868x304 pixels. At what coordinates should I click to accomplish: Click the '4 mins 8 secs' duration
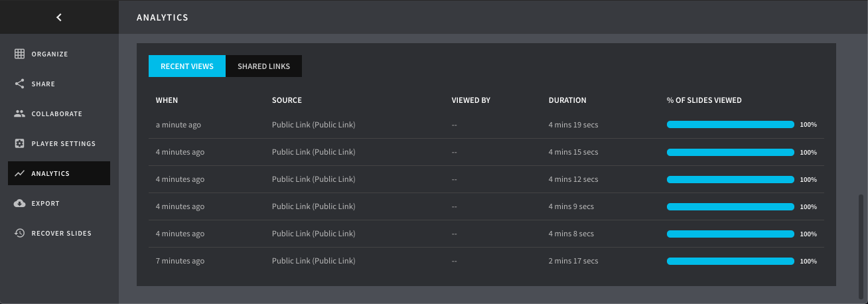pyautogui.click(x=571, y=234)
